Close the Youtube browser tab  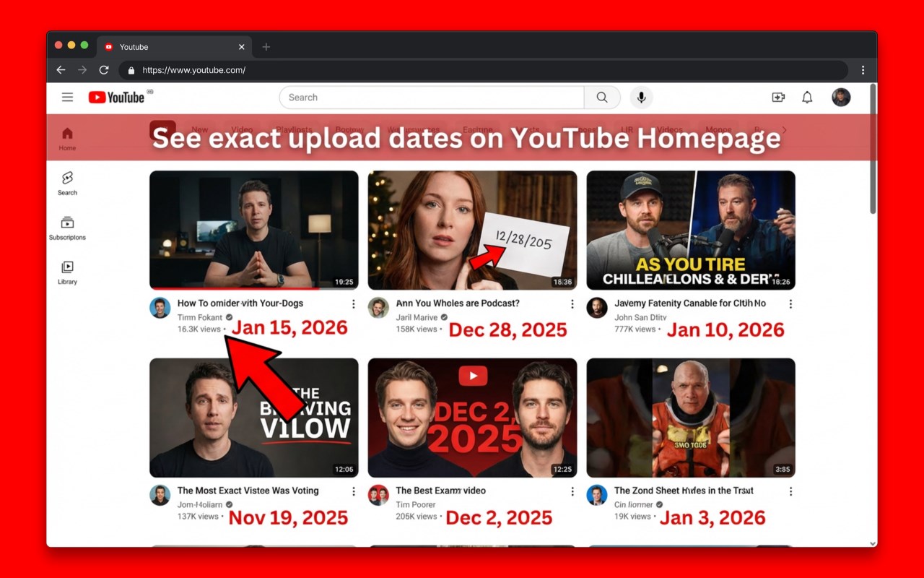pyautogui.click(x=242, y=47)
